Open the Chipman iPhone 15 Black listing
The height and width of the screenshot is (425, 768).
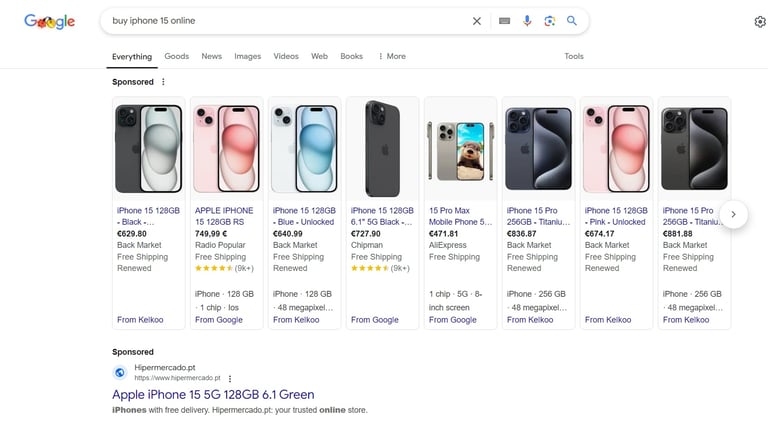click(x=382, y=216)
